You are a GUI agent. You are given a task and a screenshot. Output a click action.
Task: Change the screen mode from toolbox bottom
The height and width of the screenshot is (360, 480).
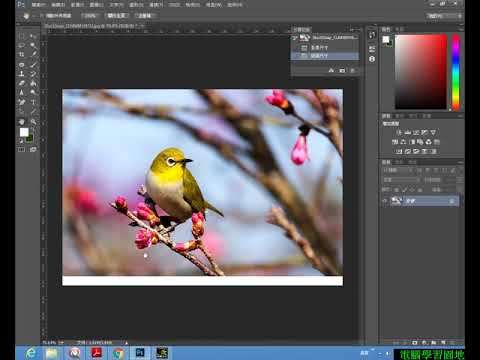click(33, 150)
